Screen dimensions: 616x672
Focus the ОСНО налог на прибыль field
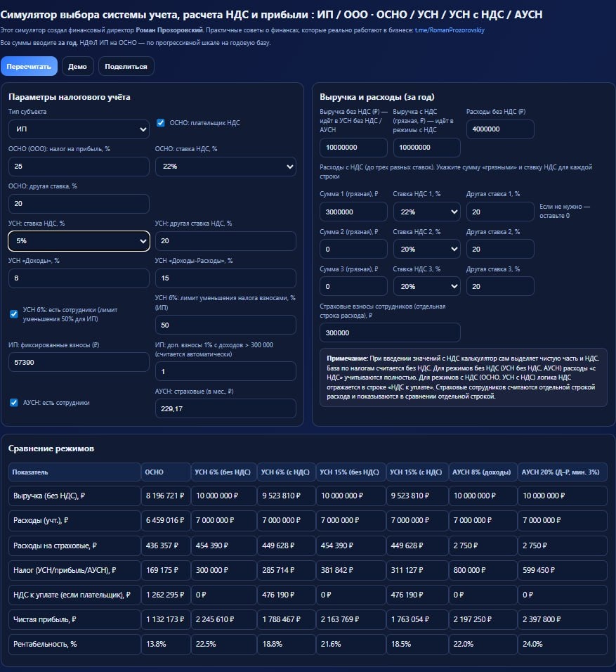[x=79, y=167]
